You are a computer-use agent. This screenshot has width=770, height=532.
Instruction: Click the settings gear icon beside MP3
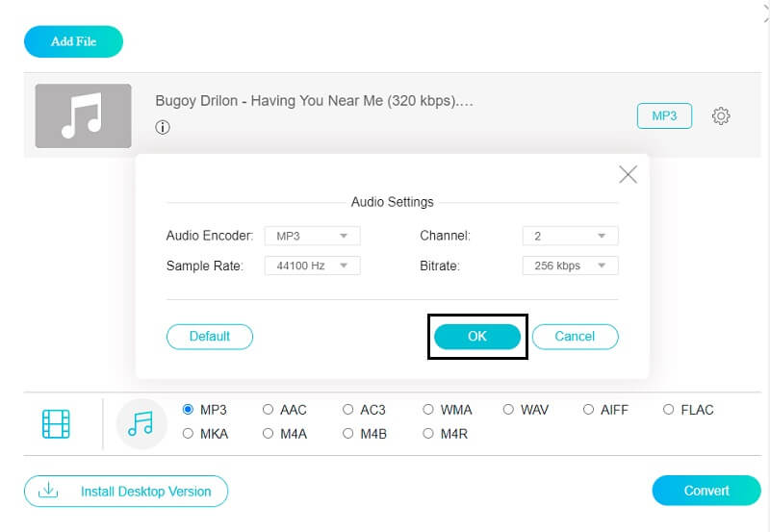click(x=721, y=115)
